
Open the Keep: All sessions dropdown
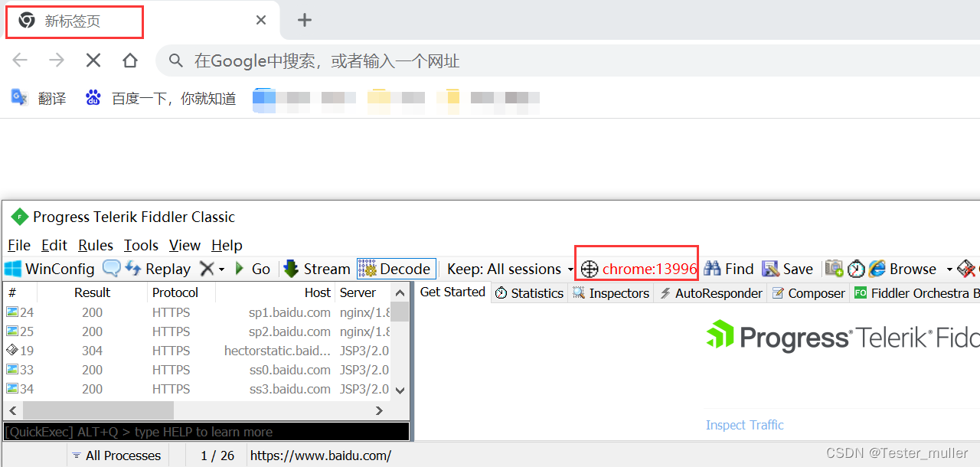pyautogui.click(x=510, y=269)
